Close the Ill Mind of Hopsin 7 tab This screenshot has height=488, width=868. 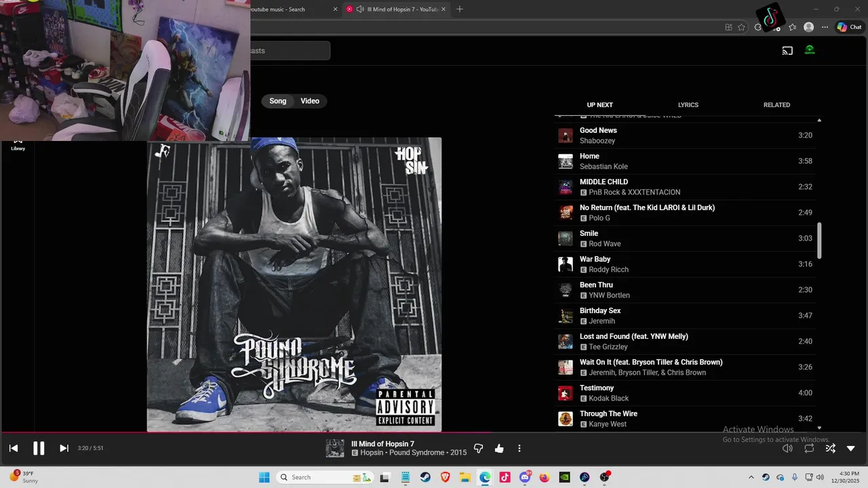pyautogui.click(x=444, y=9)
